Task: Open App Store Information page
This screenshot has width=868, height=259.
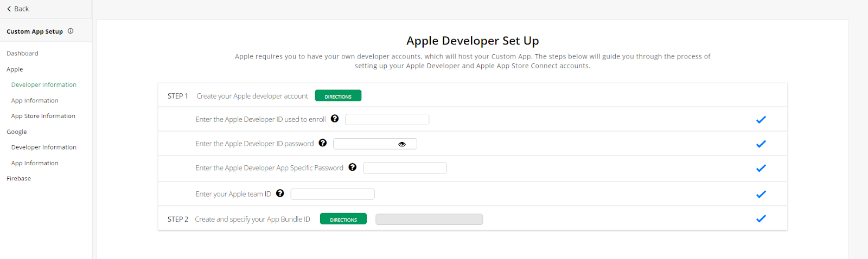Action: coord(43,116)
